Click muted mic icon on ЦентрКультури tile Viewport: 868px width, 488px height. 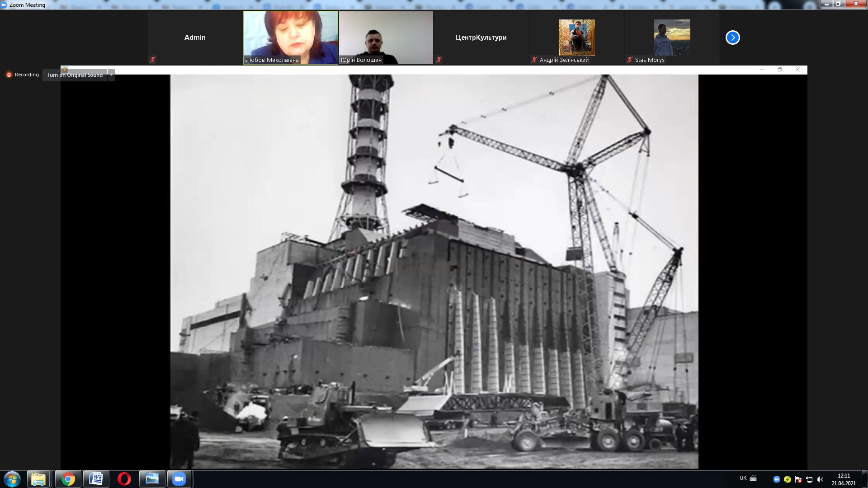pyautogui.click(x=439, y=60)
